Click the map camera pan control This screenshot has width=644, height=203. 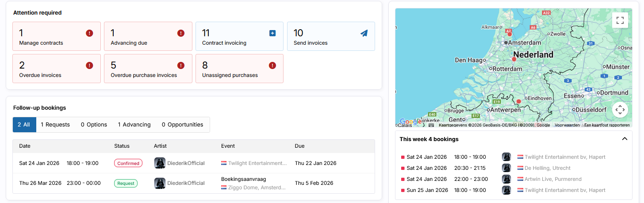tap(620, 109)
